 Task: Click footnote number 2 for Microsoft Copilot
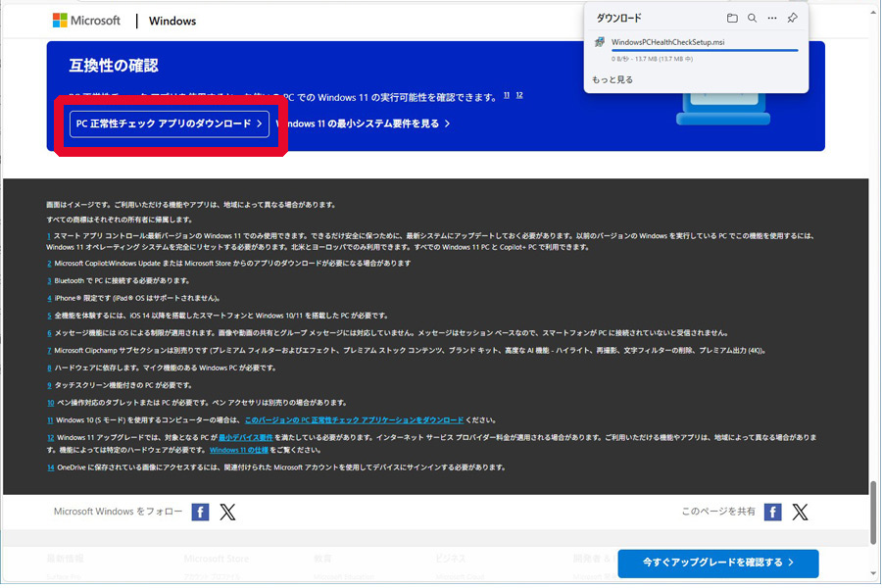[x=50, y=264]
